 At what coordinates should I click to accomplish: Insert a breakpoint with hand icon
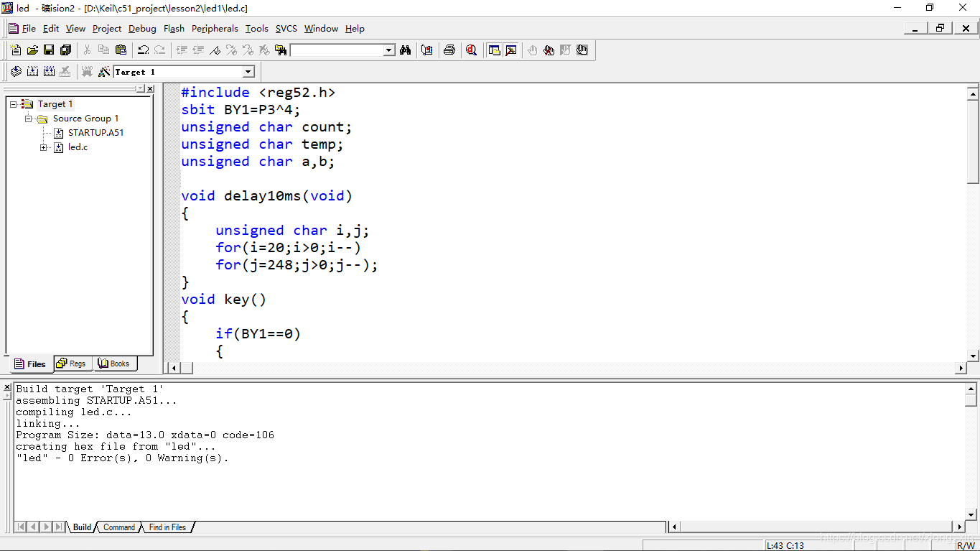[x=532, y=50]
